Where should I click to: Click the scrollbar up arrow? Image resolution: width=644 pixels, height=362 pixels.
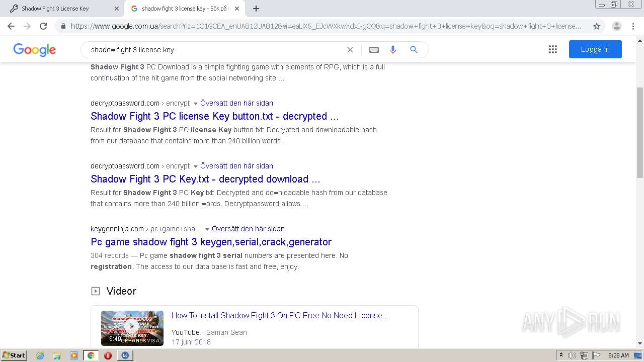click(640, 40)
